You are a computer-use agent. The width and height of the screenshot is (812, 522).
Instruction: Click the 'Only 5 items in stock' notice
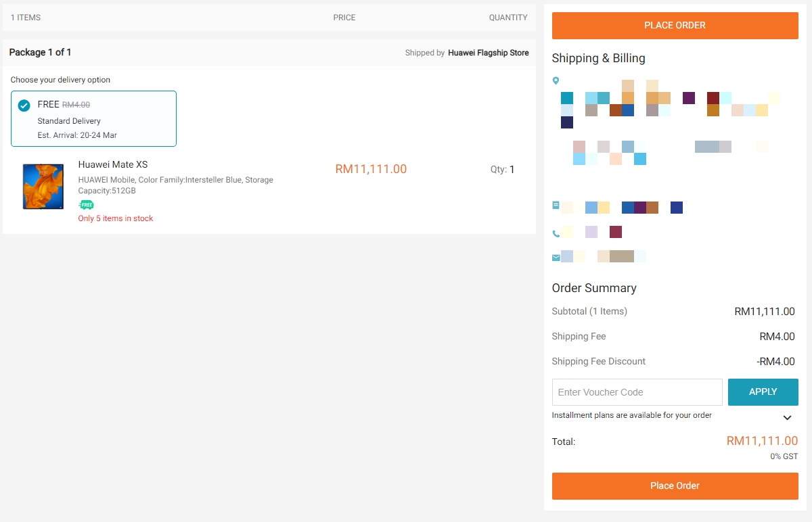(116, 218)
